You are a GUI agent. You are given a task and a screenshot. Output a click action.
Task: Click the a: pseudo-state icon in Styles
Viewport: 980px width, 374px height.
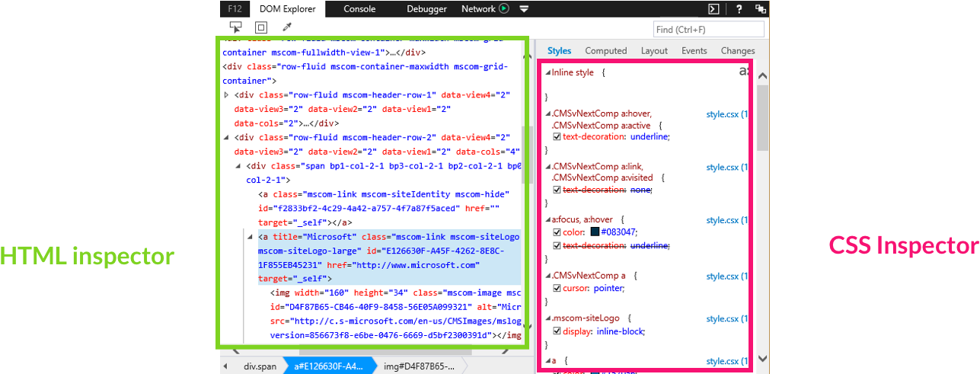744,72
